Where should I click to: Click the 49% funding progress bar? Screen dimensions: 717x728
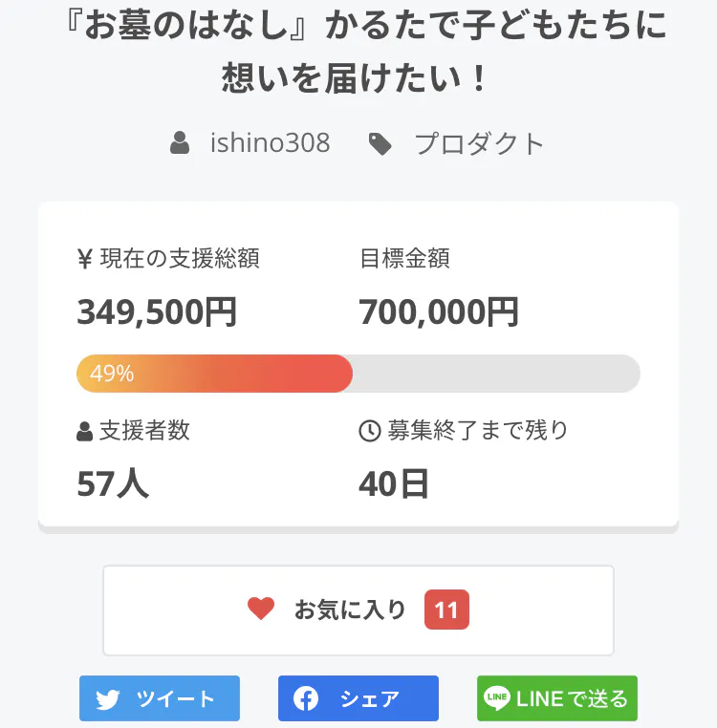358,374
